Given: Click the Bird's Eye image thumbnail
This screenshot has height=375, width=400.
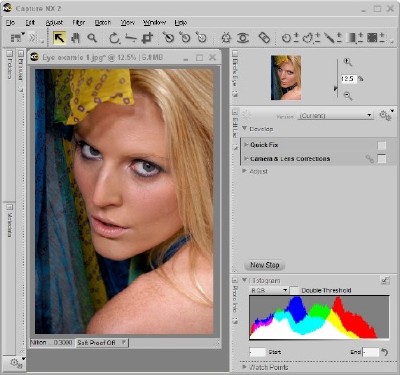Looking at the screenshot, I should tap(286, 78).
